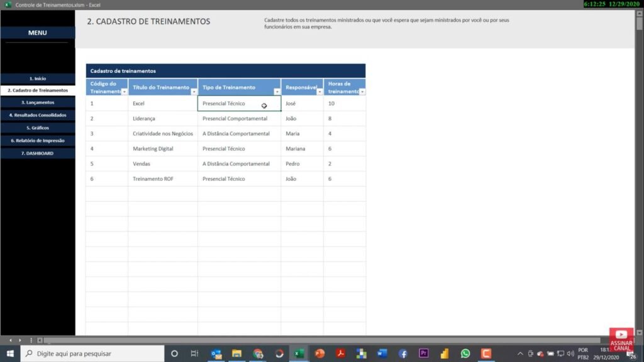Select cell Marketing Digital
The width and height of the screenshot is (644, 362).
[163, 148]
